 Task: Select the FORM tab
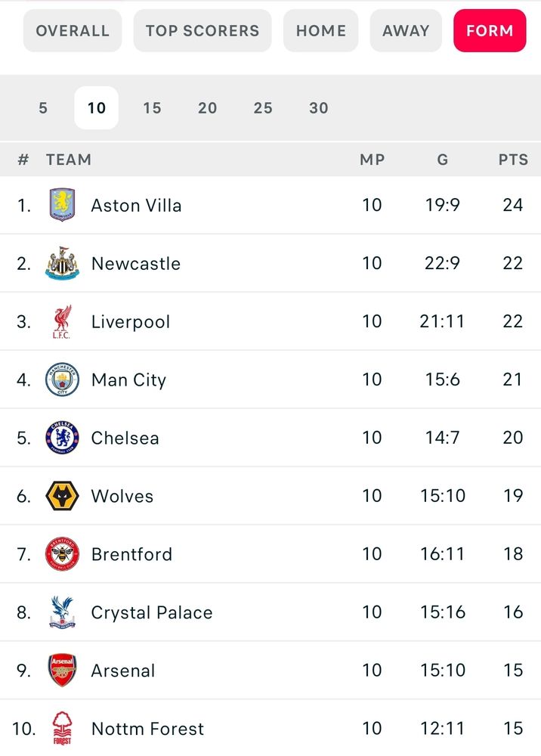[490, 30]
